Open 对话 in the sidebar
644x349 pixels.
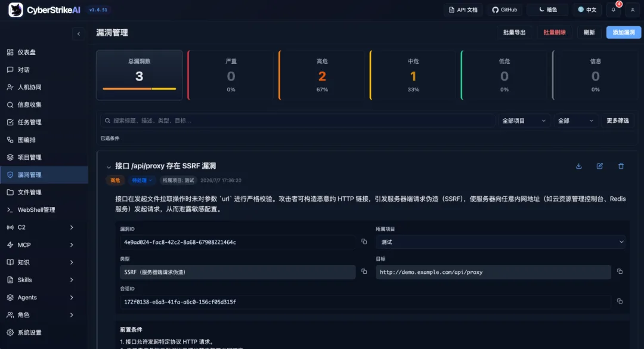[44, 70]
